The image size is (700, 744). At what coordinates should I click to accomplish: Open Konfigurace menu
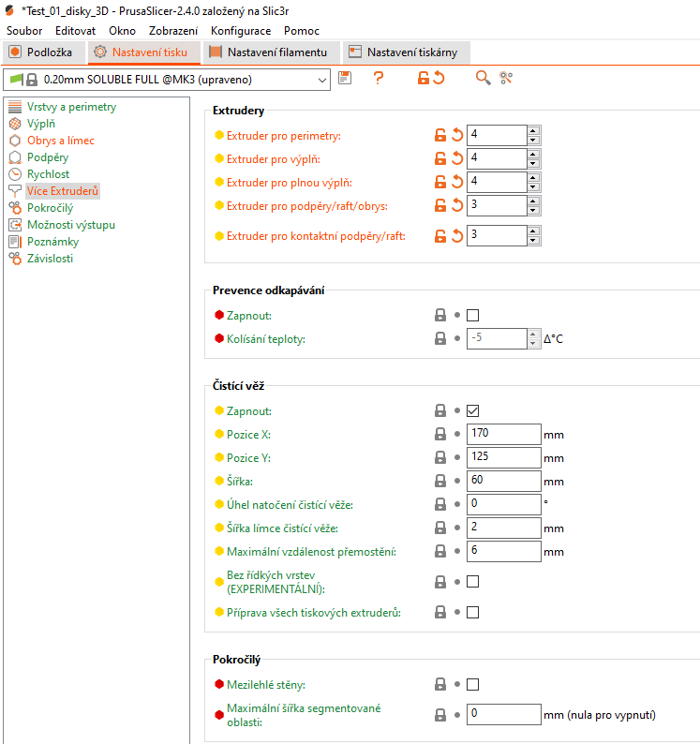(x=241, y=31)
